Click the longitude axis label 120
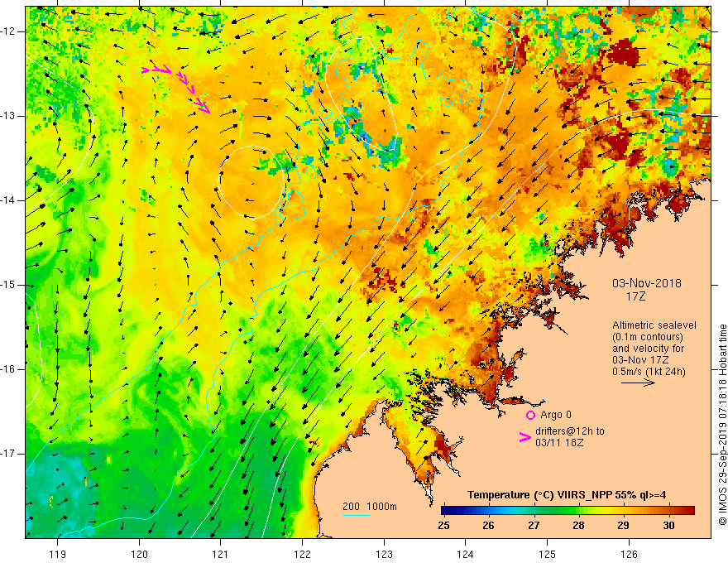This screenshot has width=728, height=563. point(139,554)
